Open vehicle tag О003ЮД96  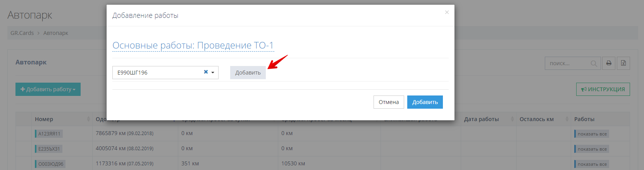point(50,164)
